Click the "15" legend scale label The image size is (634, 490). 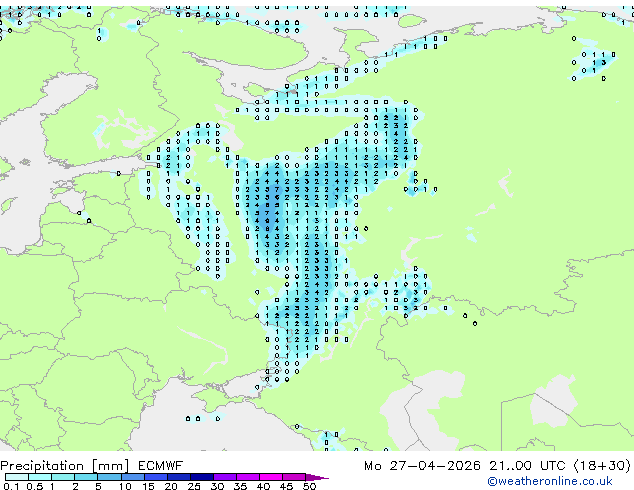(148, 486)
